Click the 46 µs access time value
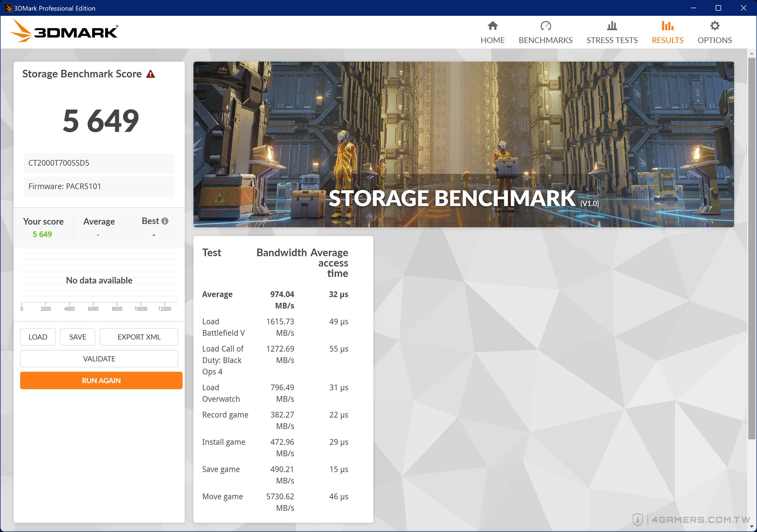Viewport: 757px width, 532px height. [x=339, y=497]
